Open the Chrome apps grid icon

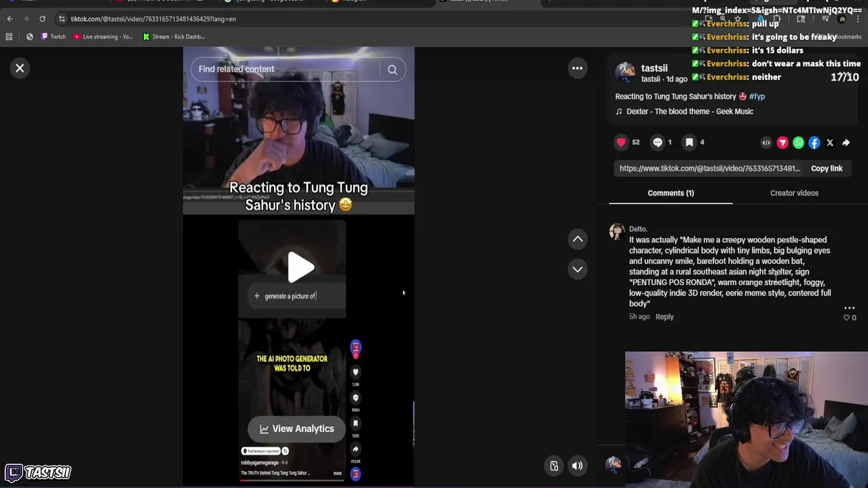pos(9,37)
